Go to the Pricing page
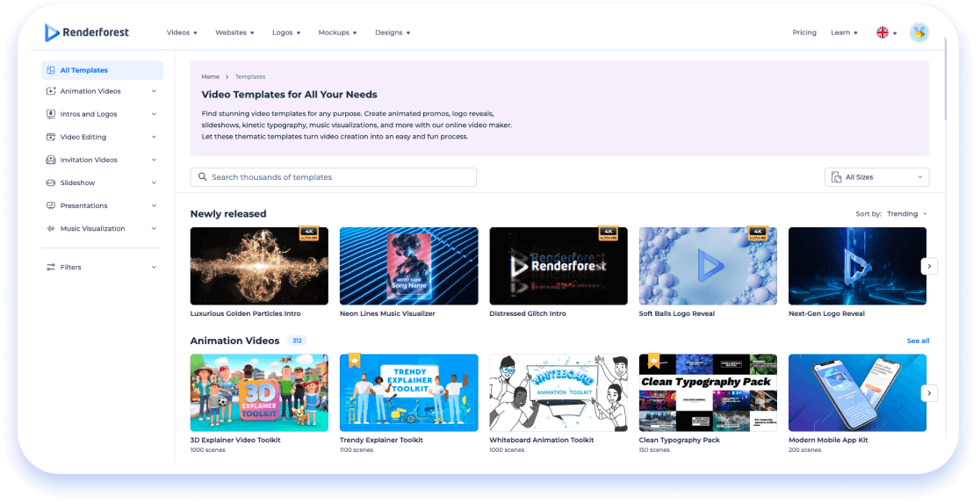Image resolution: width=980 pixels, height=502 pixels. [803, 32]
